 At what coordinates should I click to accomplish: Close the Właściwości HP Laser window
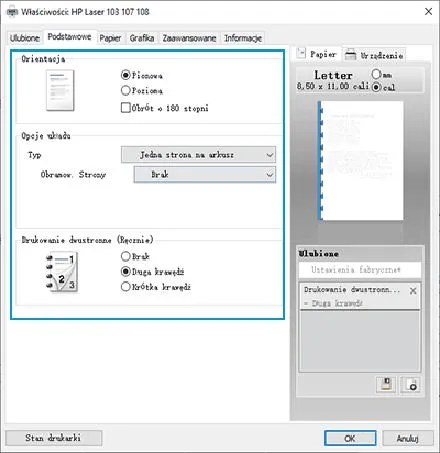tap(428, 12)
